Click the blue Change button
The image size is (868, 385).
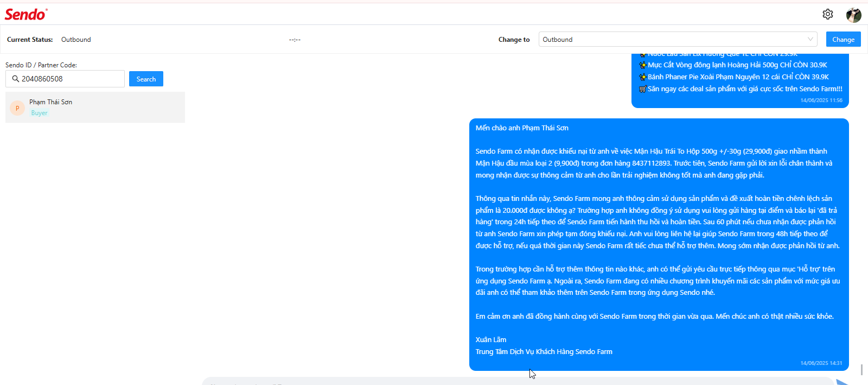click(x=843, y=39)
